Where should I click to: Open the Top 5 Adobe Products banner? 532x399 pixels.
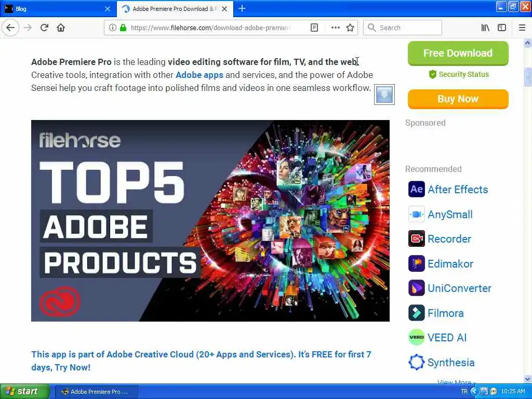point(210,220)
